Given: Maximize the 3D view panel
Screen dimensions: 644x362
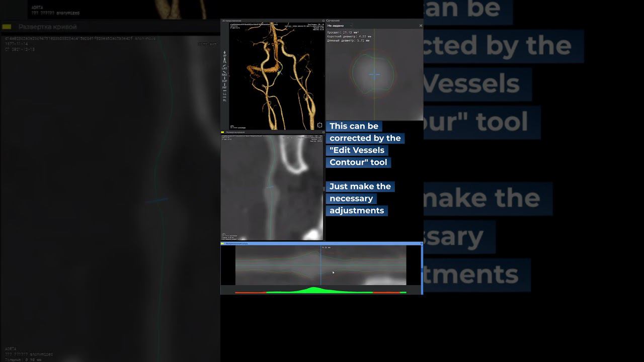Looking at the screenshot, I should [x=323, y=21].
